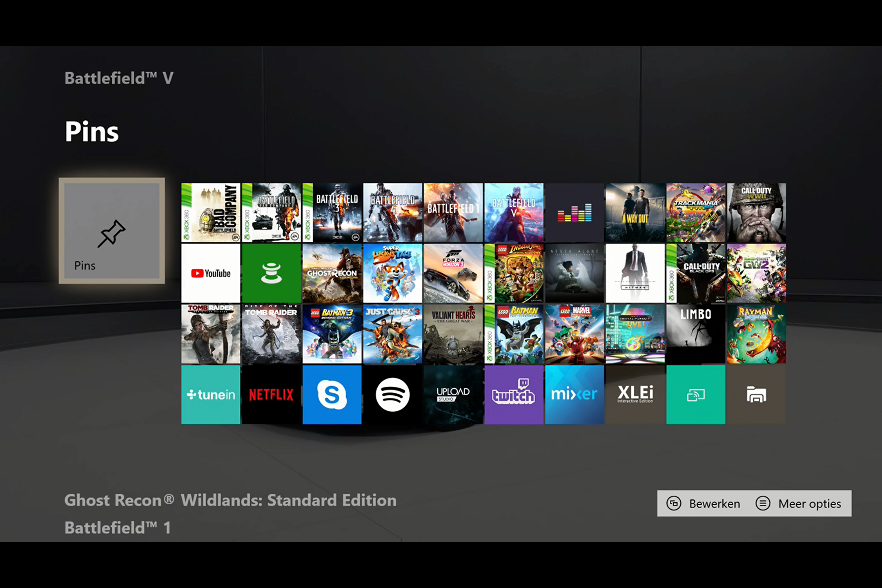Open the wireless display cast tile
The height and width of the screenshot is (588, 882).
tap(695, 394)
